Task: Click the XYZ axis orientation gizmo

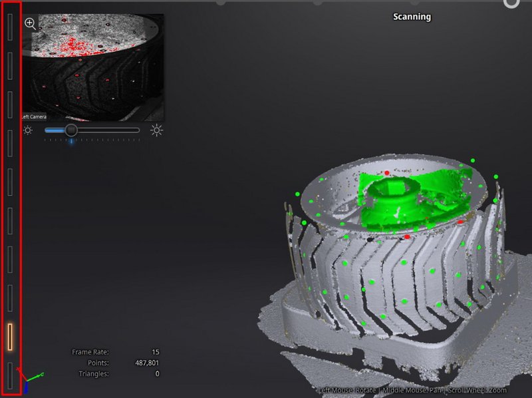Action: 30,381
